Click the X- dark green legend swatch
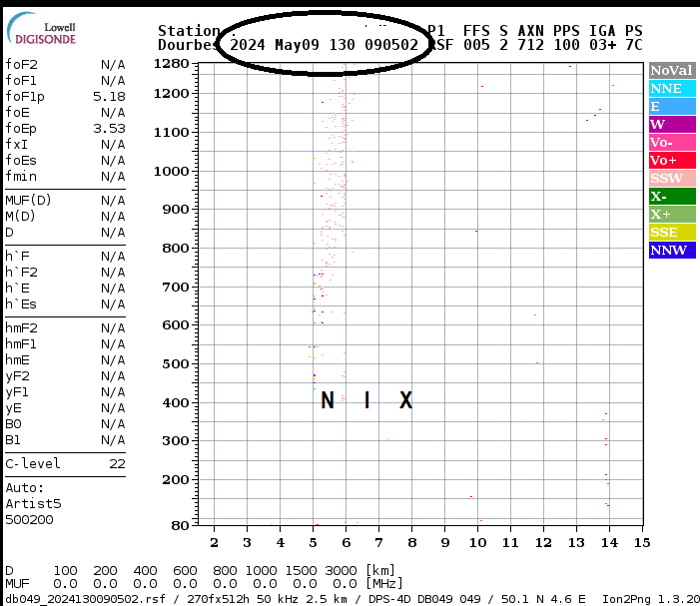 click(671, 197)
